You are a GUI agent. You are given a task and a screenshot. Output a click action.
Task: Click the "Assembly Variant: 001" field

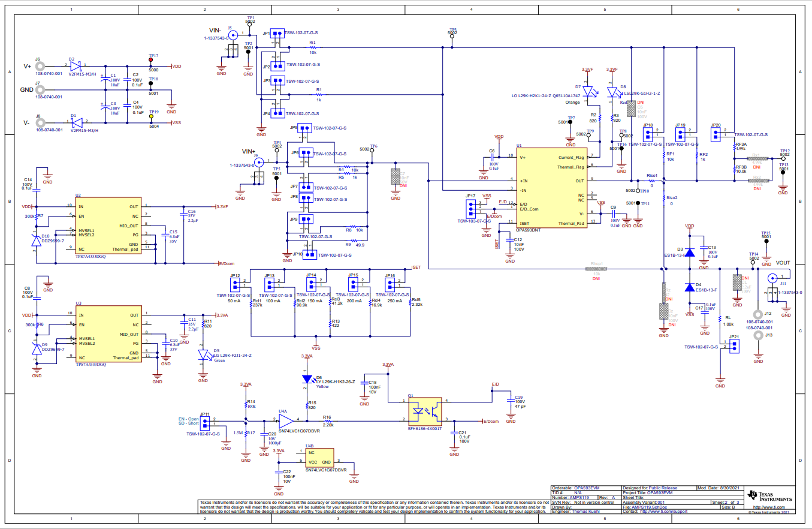coord(644,502)
